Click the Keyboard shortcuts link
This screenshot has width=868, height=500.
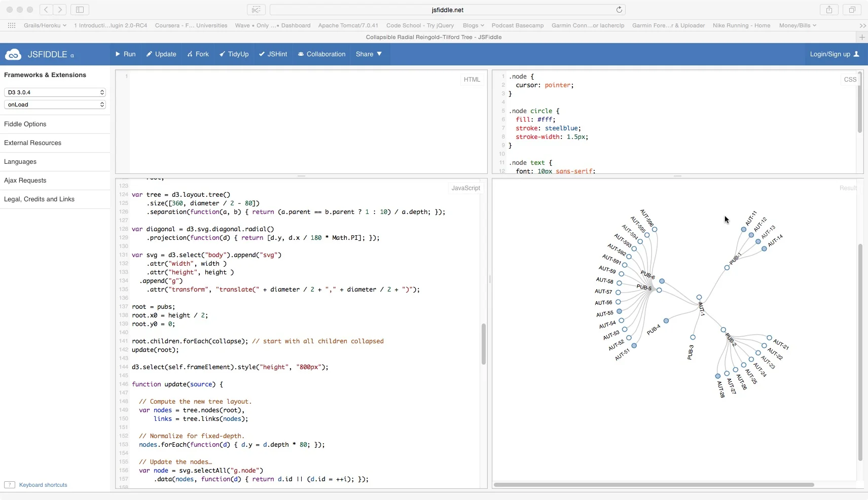click(x=43, y=485)
